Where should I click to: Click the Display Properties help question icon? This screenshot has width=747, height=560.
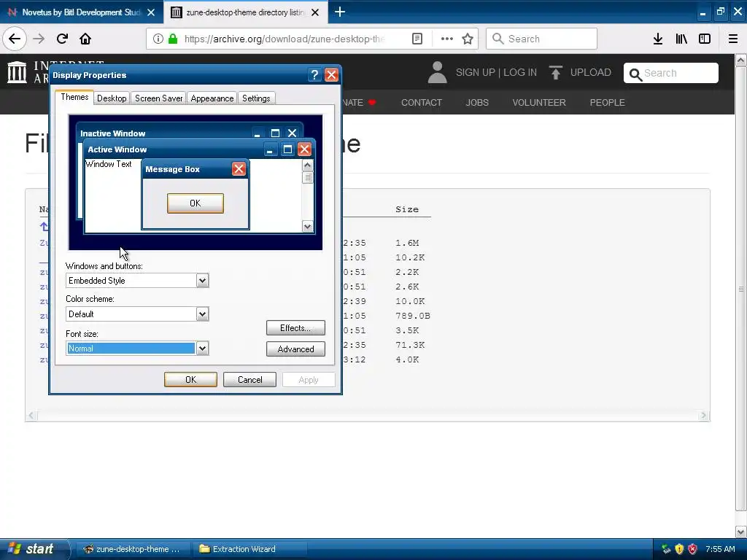point(314,75)
